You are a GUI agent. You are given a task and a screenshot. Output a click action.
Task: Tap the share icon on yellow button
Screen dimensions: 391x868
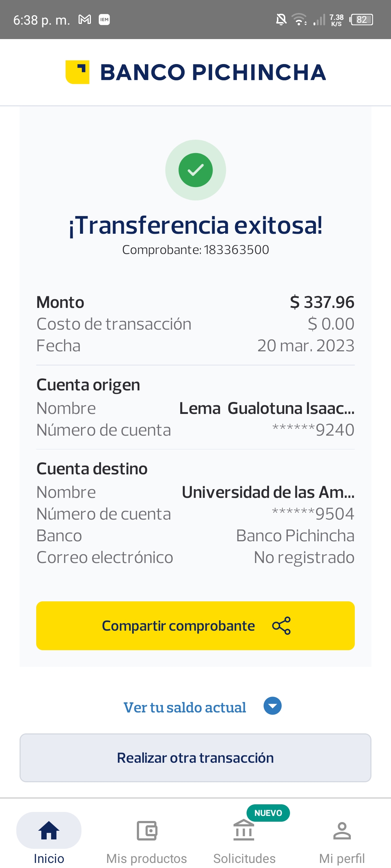pyautogui.click(x=281, y=626)
